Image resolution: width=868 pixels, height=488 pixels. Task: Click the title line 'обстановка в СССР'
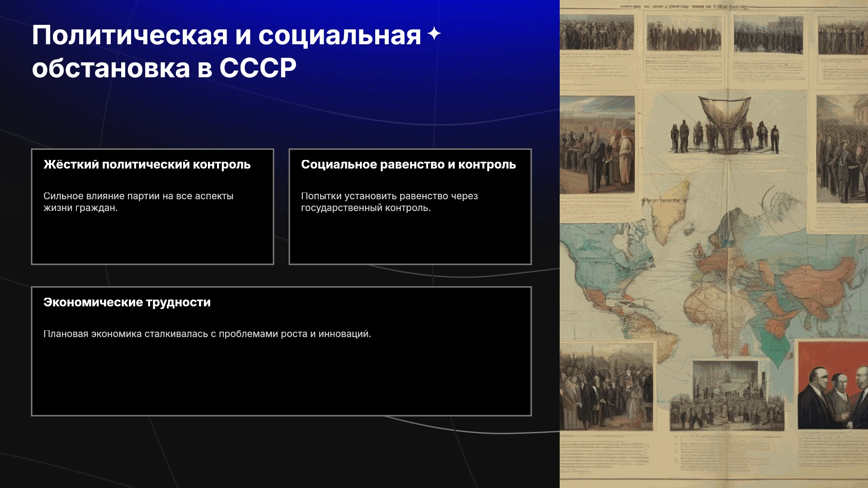click(x=164, y=68)
